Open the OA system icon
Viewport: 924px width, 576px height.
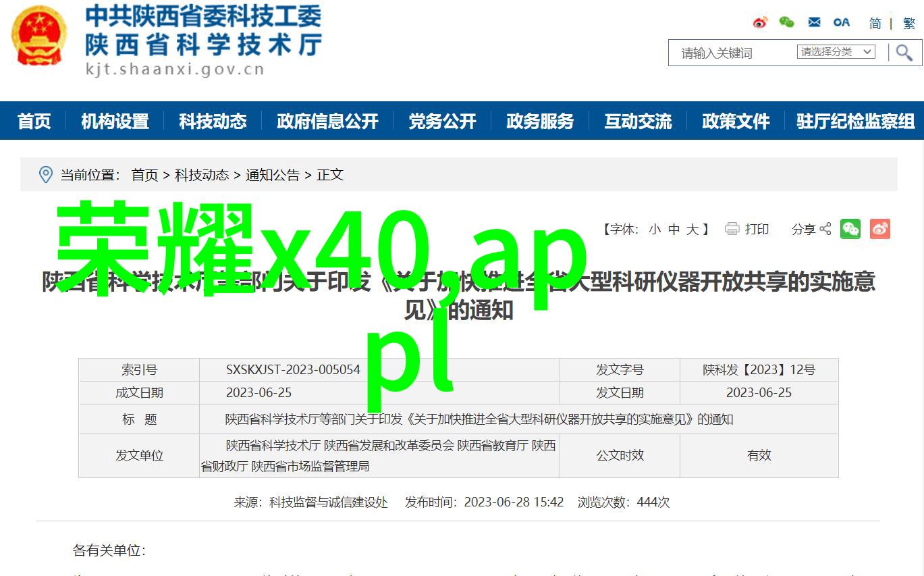click(x=841, y=23)
